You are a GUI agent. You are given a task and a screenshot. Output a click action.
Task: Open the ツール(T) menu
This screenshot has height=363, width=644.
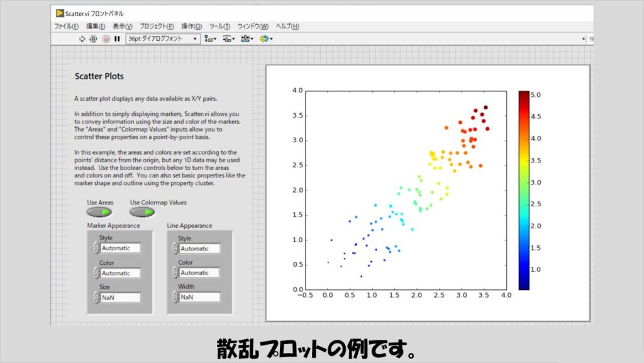point(218,26)
